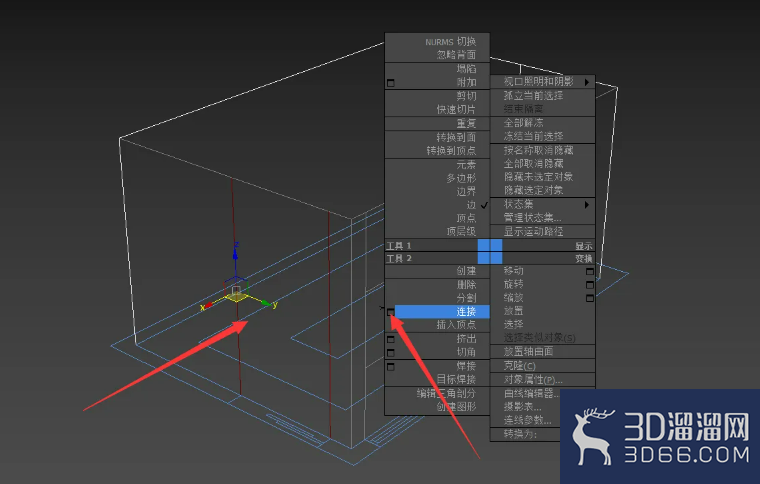The image size is (760, 484).
Task: Toggle 显示运动路径
Action: coord(533,232)
